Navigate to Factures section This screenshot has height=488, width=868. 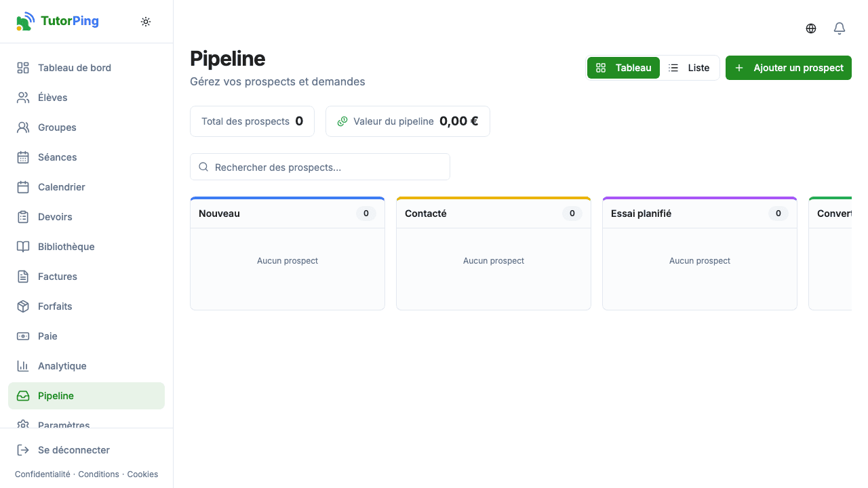click(86, 277)
